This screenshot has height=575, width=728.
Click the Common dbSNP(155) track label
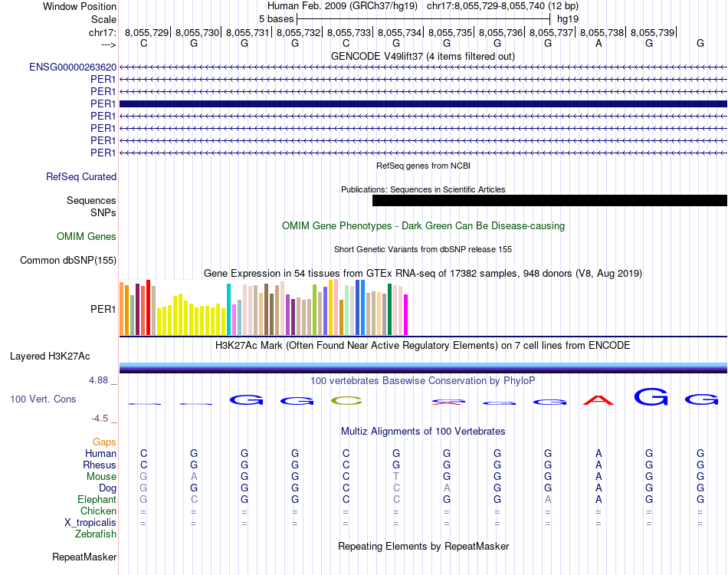pyautogui.click(x=67, y=260)
